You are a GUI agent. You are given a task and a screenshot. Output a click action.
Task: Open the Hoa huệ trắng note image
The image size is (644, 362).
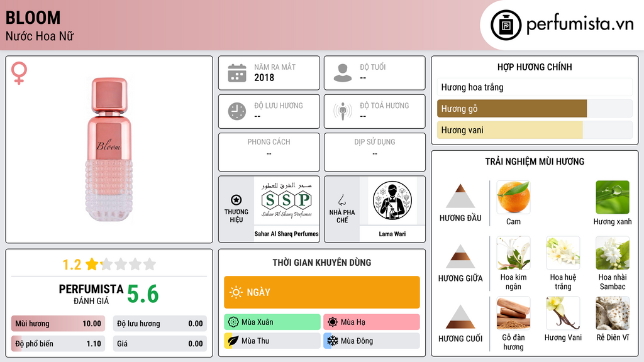(x=563, y=253)
